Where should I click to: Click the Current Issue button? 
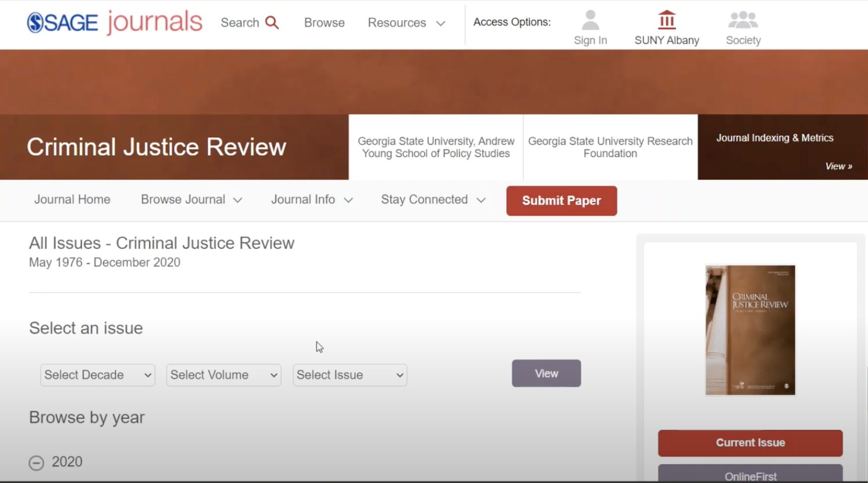coord(750,443)
